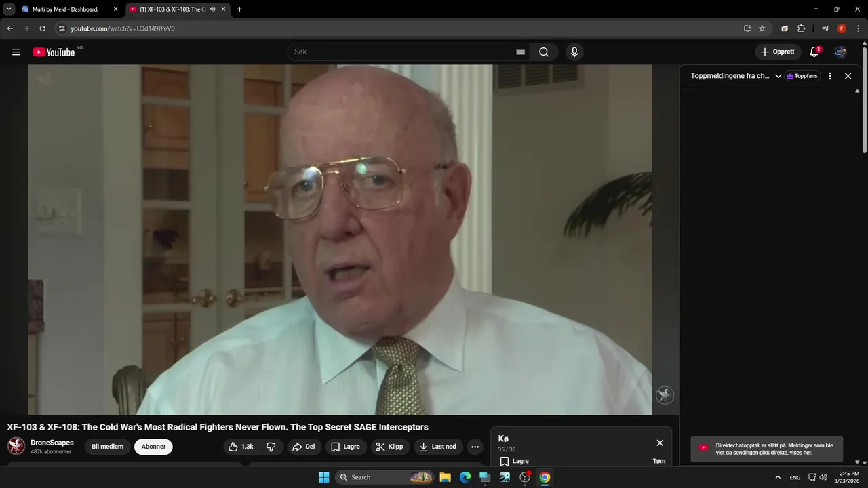The width and height of the screenshot is (868, 488).
Task: Click the Bli medlem join button
Action: point(107,447)
